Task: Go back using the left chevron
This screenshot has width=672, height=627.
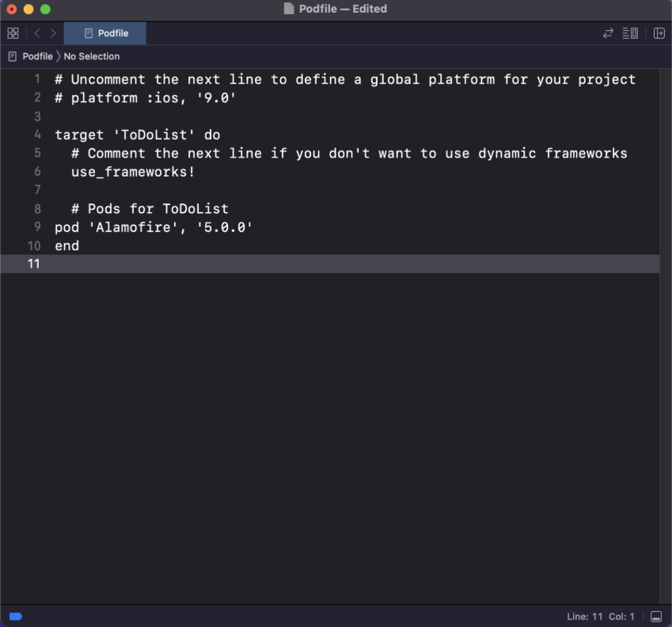Action: pos(37,33)
